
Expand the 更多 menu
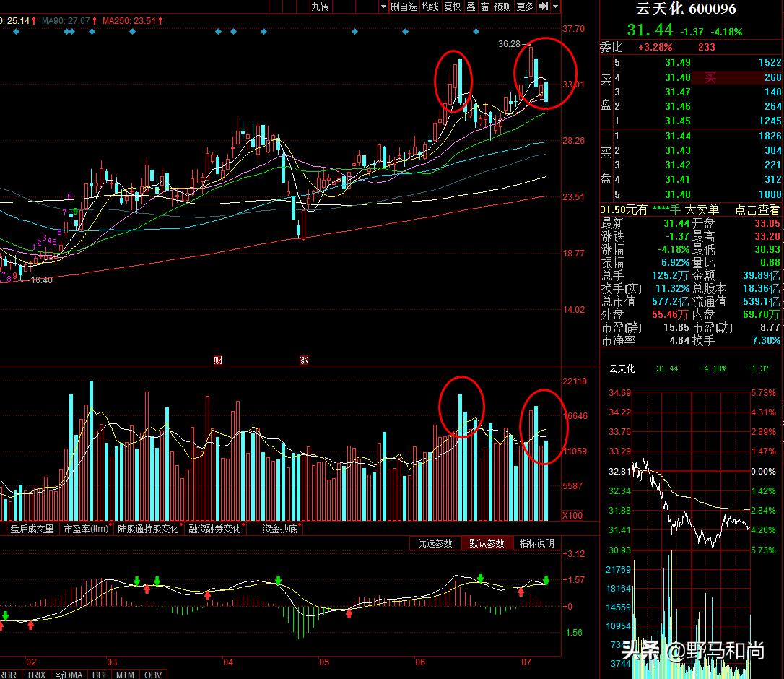[x=525, y=7]
